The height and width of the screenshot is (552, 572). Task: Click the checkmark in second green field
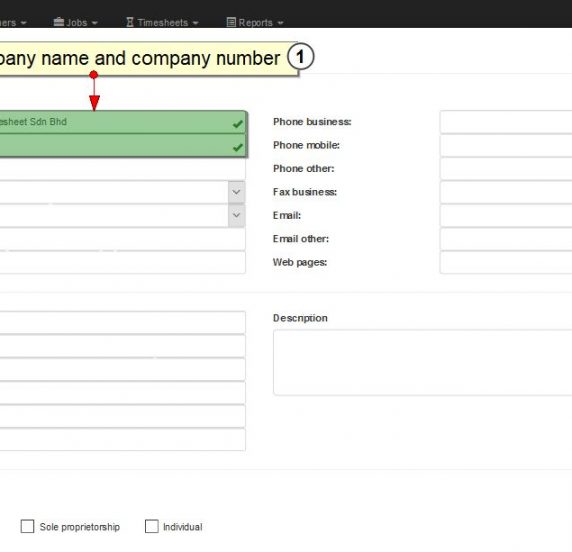pos(237,147)
